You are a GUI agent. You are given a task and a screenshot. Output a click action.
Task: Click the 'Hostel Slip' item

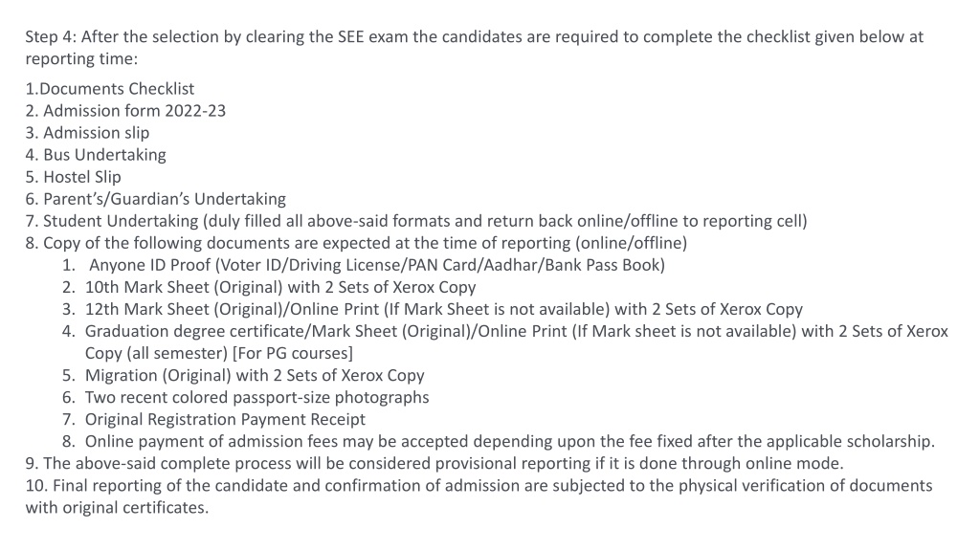click(73, 177)
